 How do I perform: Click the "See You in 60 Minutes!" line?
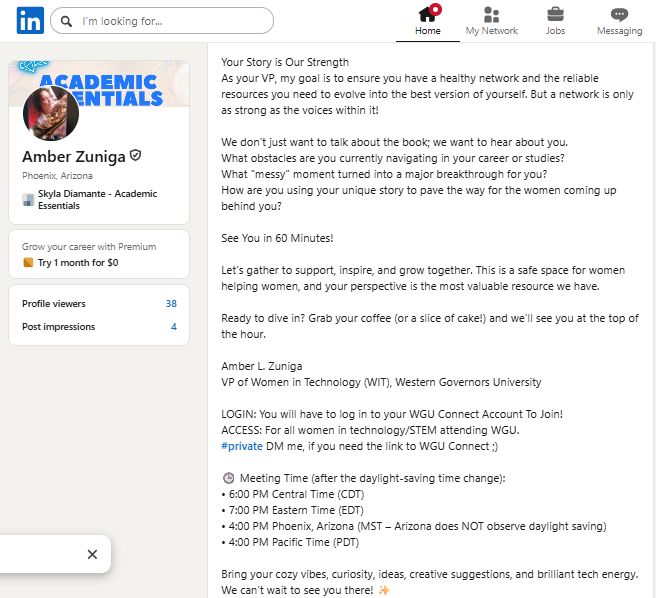coord(277,238)
